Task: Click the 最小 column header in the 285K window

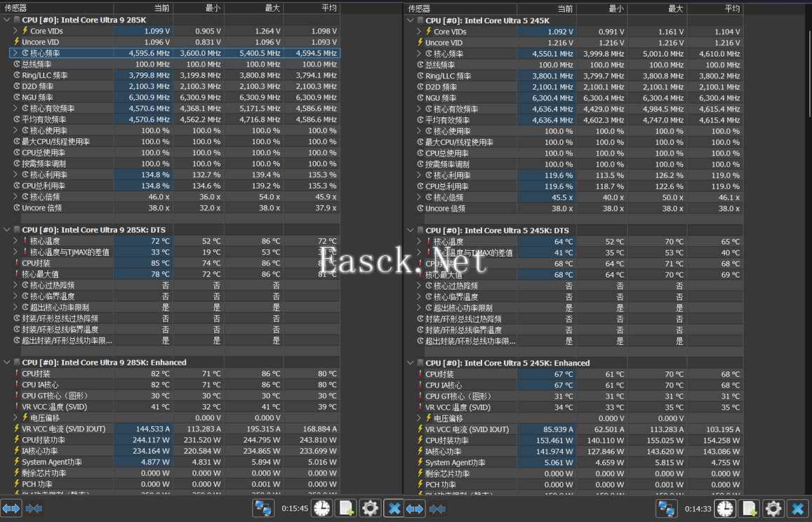Action: click(x=199, y=8)
